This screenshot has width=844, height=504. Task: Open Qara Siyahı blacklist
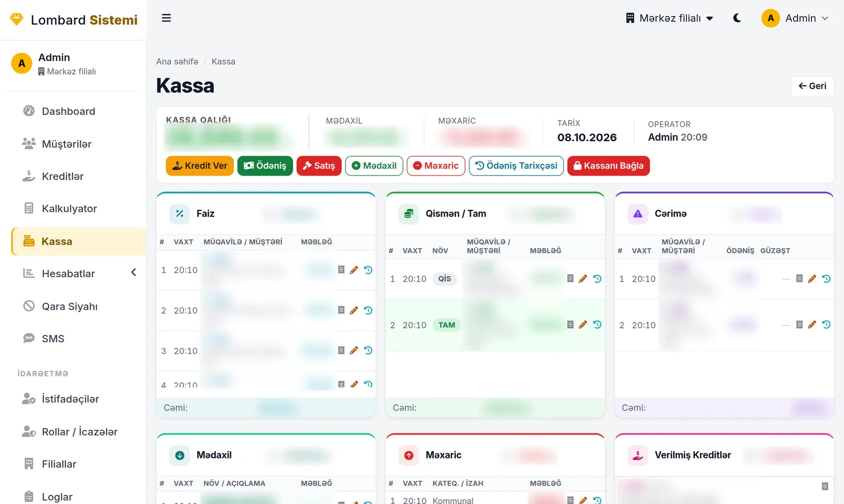[79, 306]
